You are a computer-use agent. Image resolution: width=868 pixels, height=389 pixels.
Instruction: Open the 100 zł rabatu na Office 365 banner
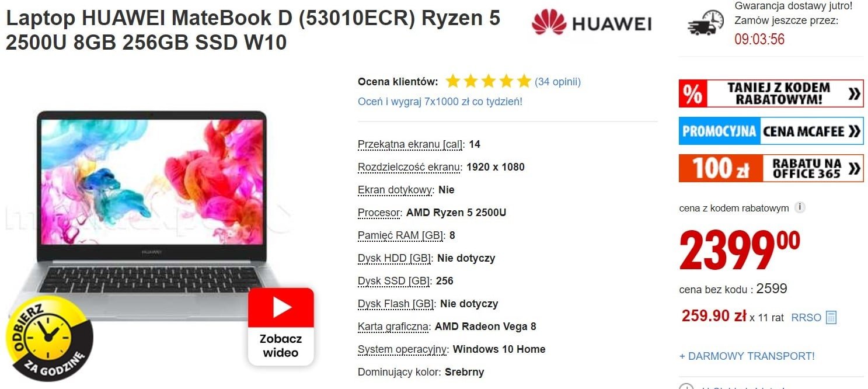click(x=771, y=168)
